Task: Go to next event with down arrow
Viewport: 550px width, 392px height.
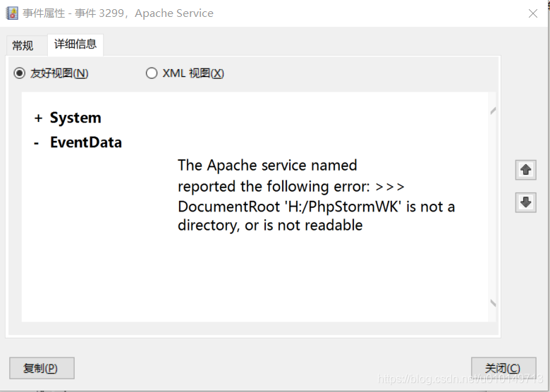Action: pos(525,202)
